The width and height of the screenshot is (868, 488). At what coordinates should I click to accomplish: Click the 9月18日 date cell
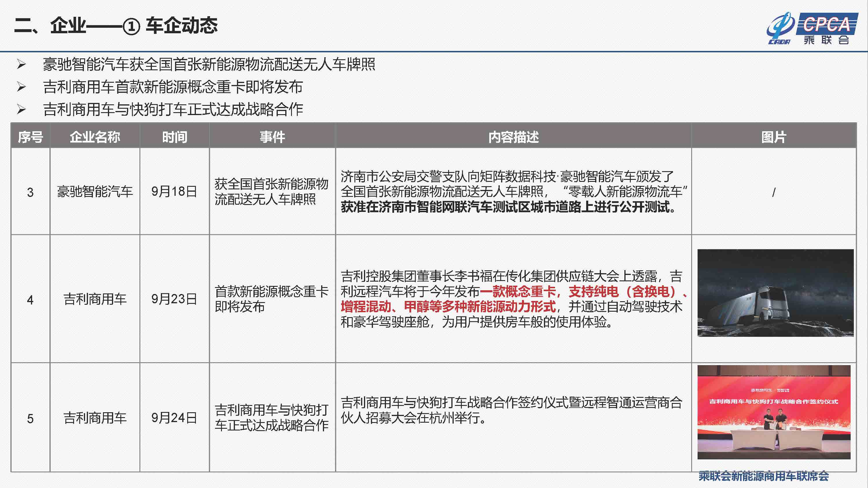click(x=174, y=191)
